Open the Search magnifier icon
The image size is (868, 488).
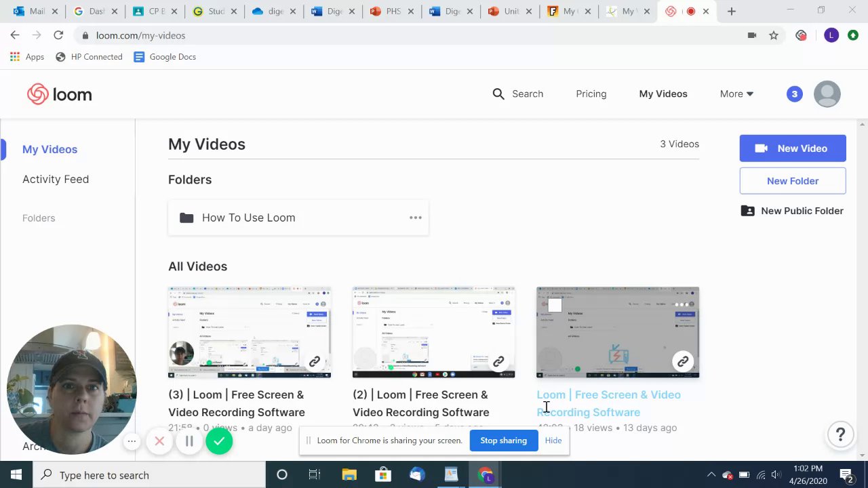click(498, 94)
